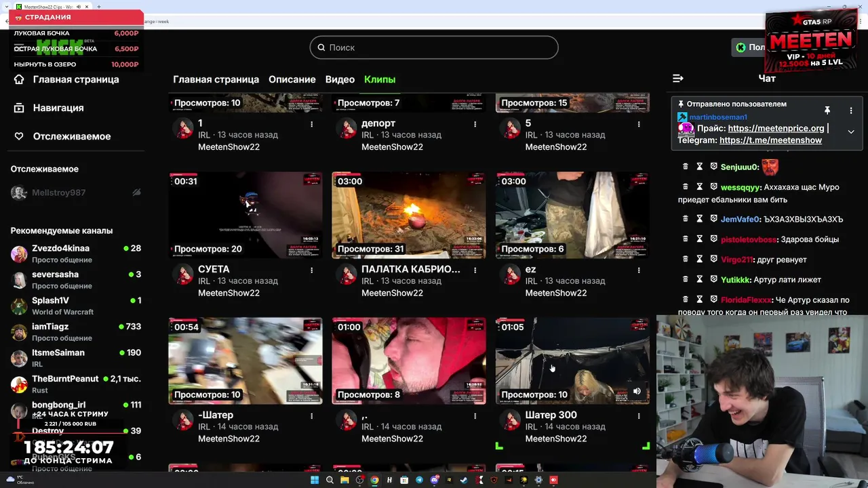Open TheBurntPeanut channel in recommended list
Screen dimensions: 868x488
coord(76,384)
